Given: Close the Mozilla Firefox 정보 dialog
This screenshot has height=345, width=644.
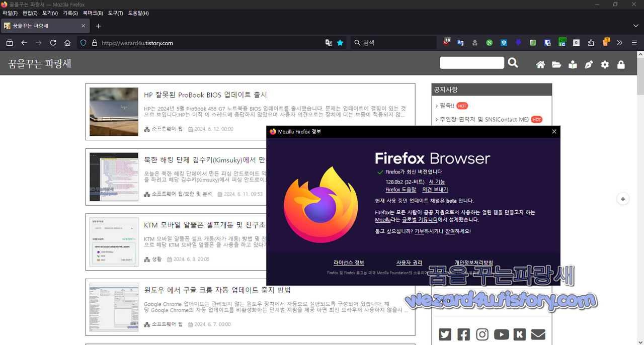Looking at the screenshot, I should 554,132.
